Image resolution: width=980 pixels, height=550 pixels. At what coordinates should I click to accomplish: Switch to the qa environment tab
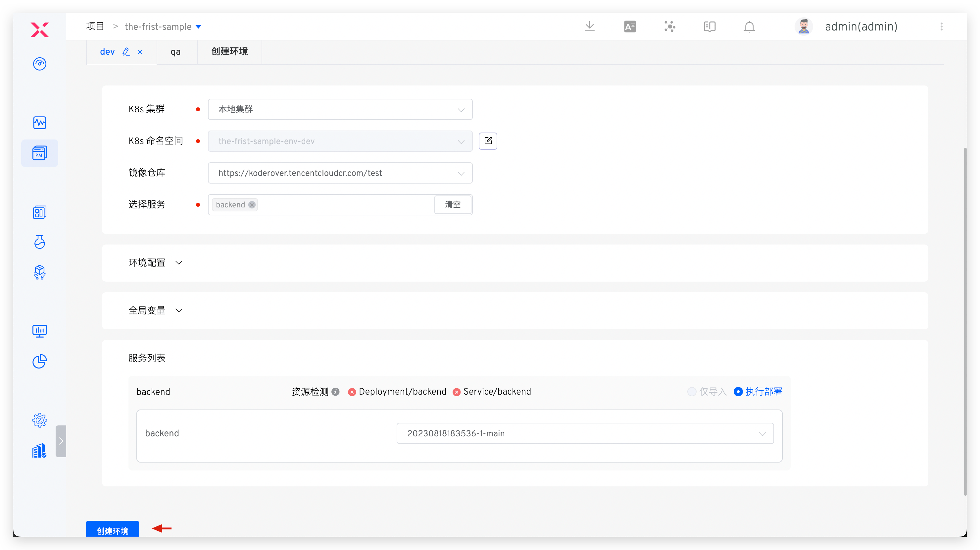pos(175,52)
